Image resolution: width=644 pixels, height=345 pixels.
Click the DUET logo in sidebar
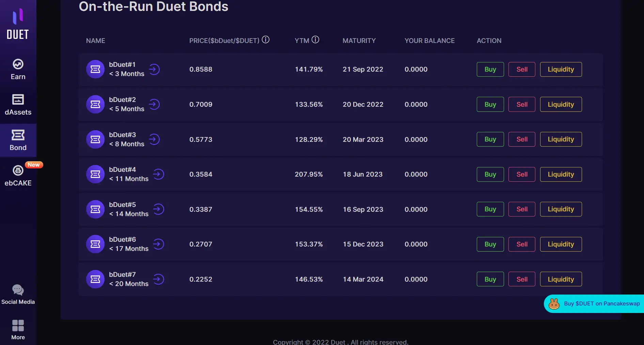pyautogui.click(x=18, y=24)
